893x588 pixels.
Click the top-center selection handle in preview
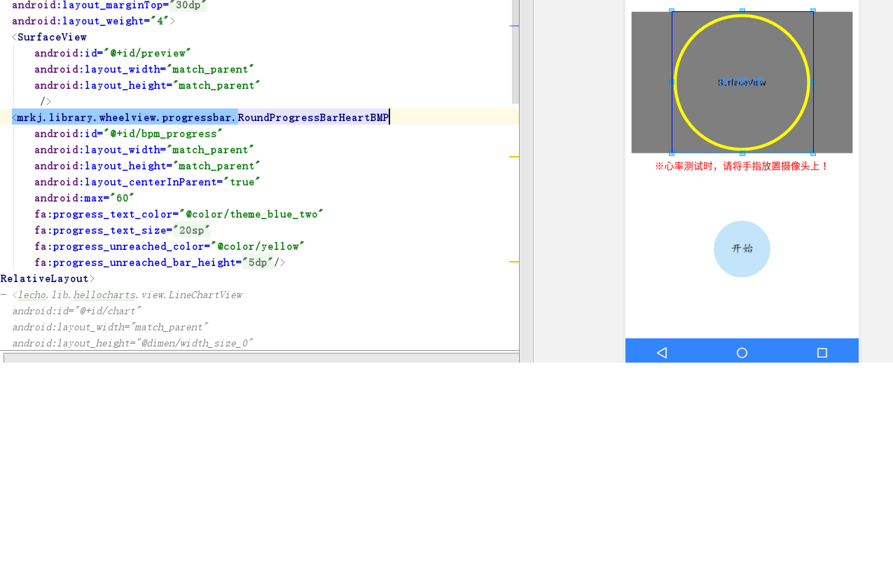tap(742, 11)
